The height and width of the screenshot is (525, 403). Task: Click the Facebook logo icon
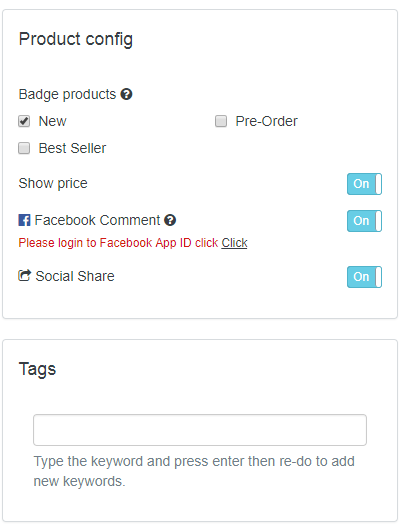[x=24, y=220]
